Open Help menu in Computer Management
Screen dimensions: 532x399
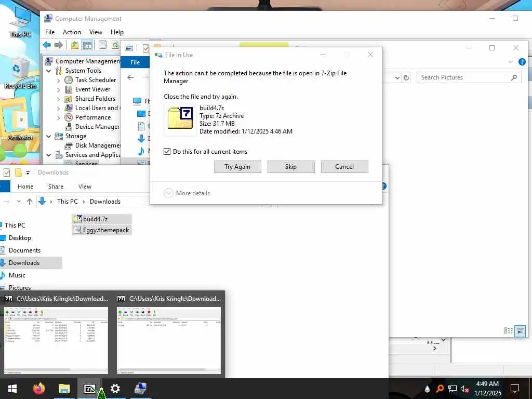tap(117, 32)
